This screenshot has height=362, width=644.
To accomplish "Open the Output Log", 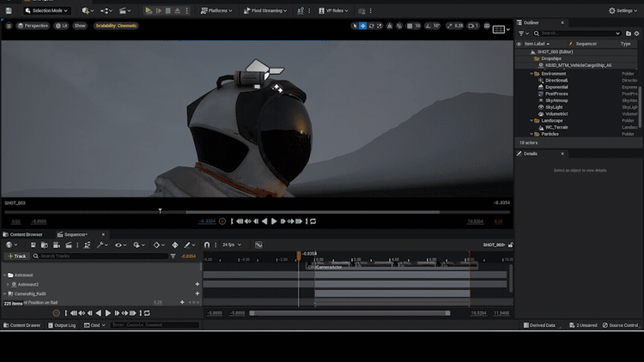I will (62, 325).
